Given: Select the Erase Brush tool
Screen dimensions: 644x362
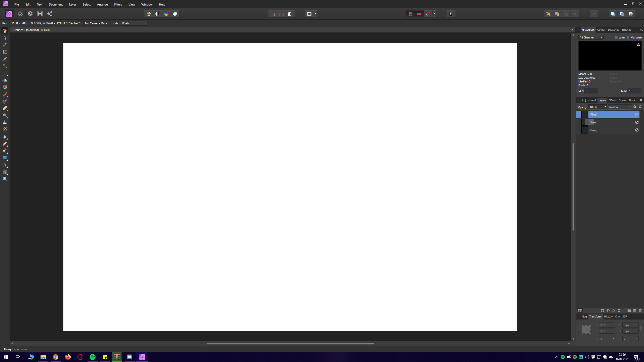Looking at the screenshot, I should (5, 109).
